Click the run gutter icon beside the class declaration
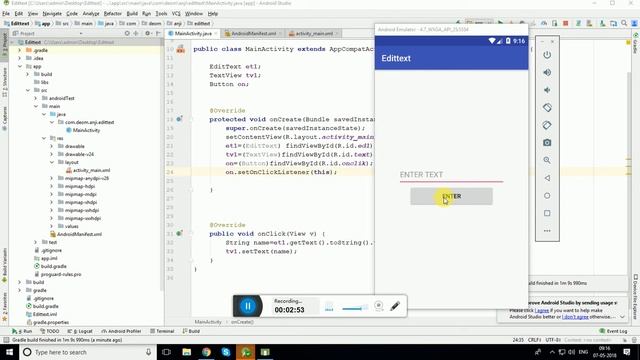This screenshot has height=360, width=640. (180, 49)
